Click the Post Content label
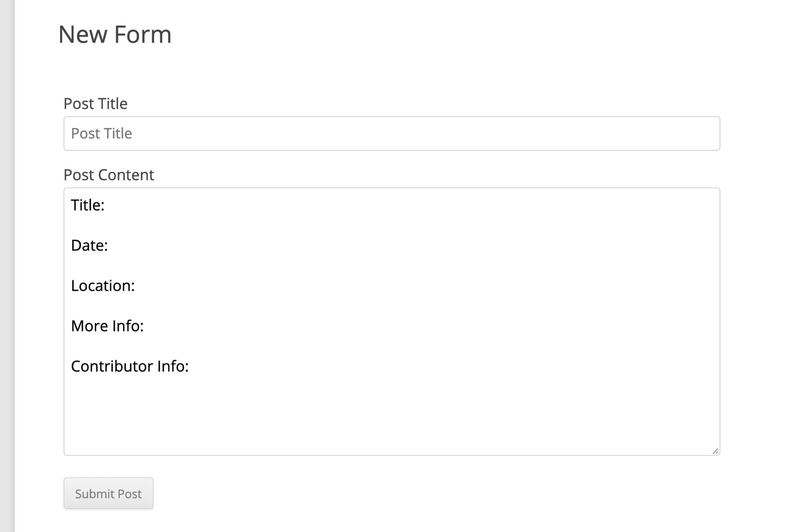The image size is (812, 532). pyautogui.click(x=108, y=175)
